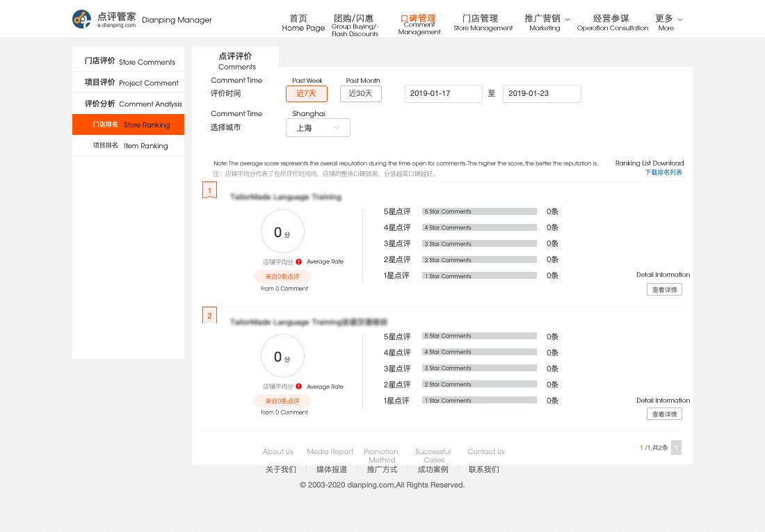Open the Shanghai city dropdown
The image size is (765, 532).
point(318,128)
